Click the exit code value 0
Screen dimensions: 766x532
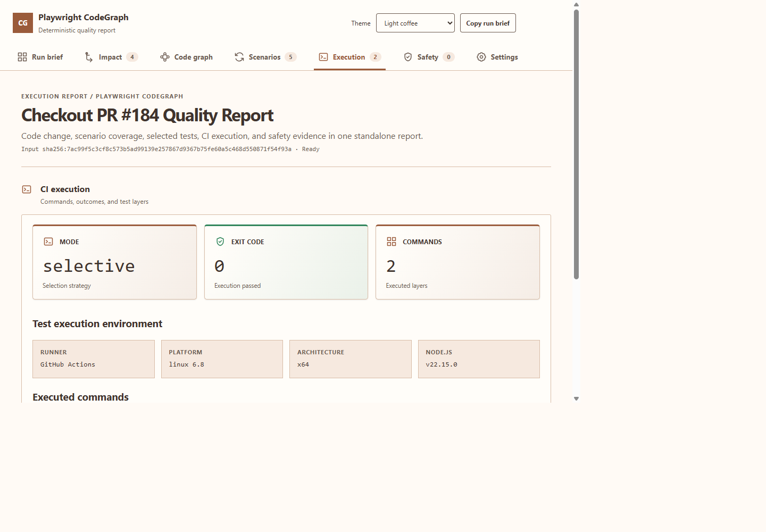[219, 266]
